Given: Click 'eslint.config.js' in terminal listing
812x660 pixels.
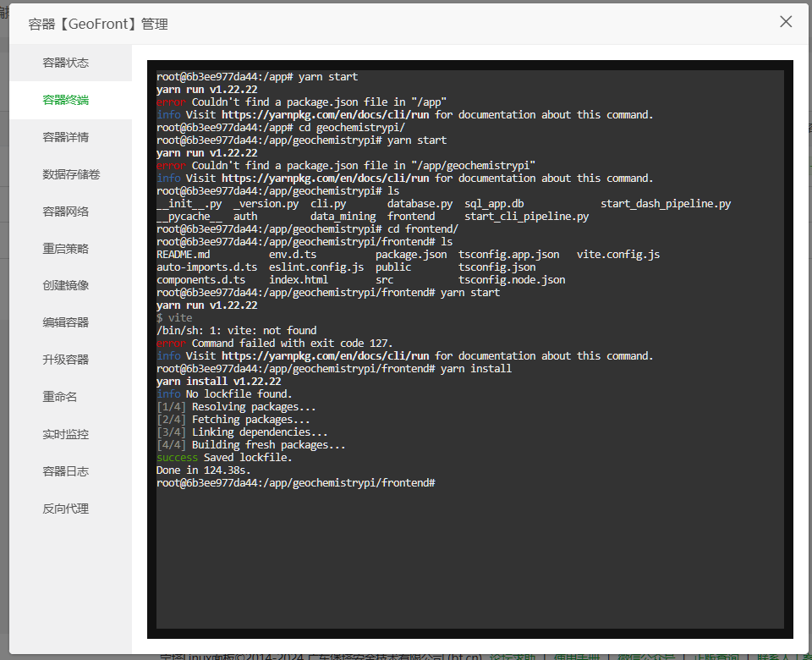Looking at the screenshot, I should [x=316, y=267].
